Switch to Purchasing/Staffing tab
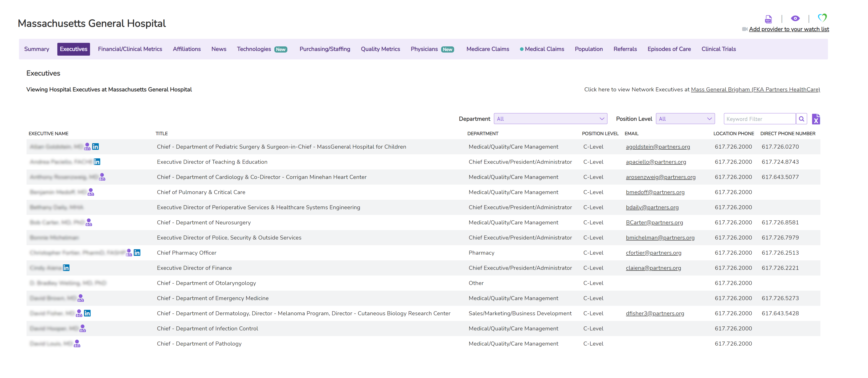The image size is (868, 378). pyautogui.click(x=325, y=49)
